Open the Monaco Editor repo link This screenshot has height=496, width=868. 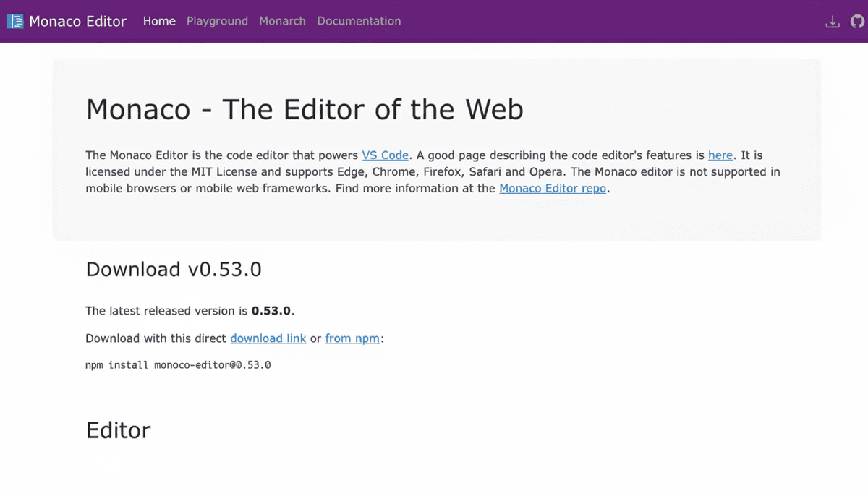(x=553, y=188)
